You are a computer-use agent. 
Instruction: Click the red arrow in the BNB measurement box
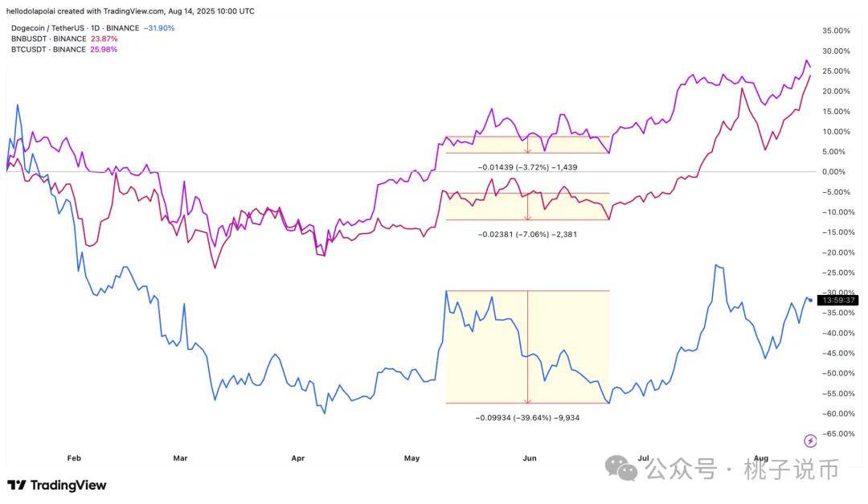click(x=528, y=206)
